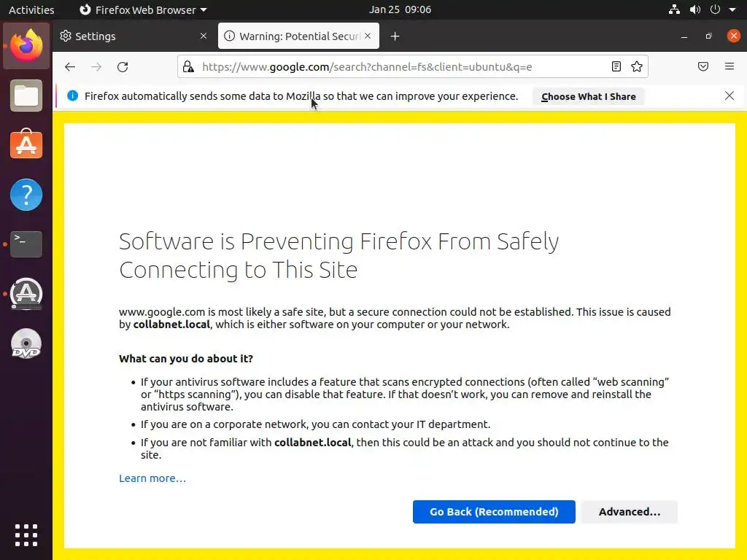Bookmark this page with the star icon

point(637,67)
